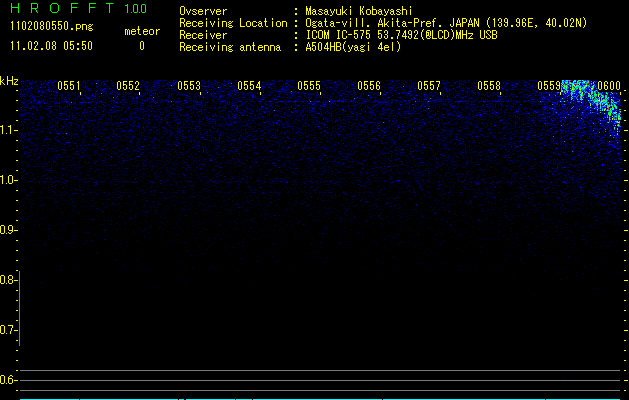629x400 pixels.
Task: Click the meteor count value 0
Action: coord(142,46)
